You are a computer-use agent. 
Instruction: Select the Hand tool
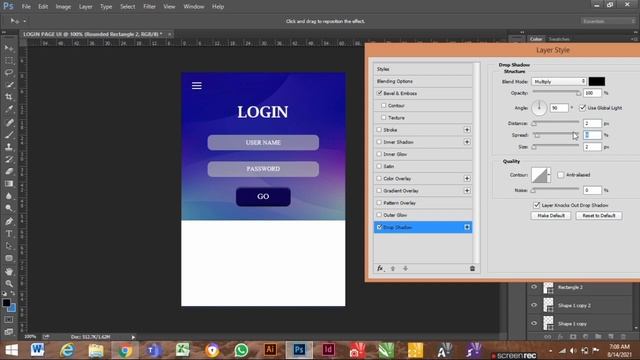click(9, 271)
